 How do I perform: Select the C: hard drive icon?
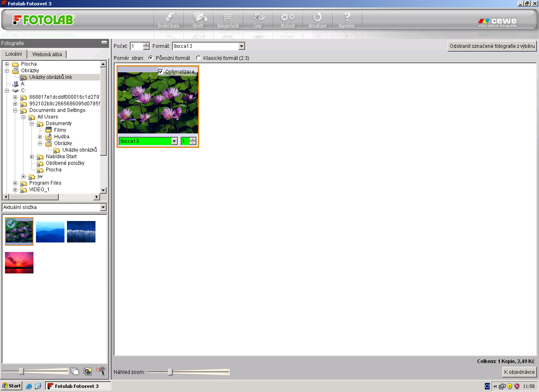(x=15, y=90)
